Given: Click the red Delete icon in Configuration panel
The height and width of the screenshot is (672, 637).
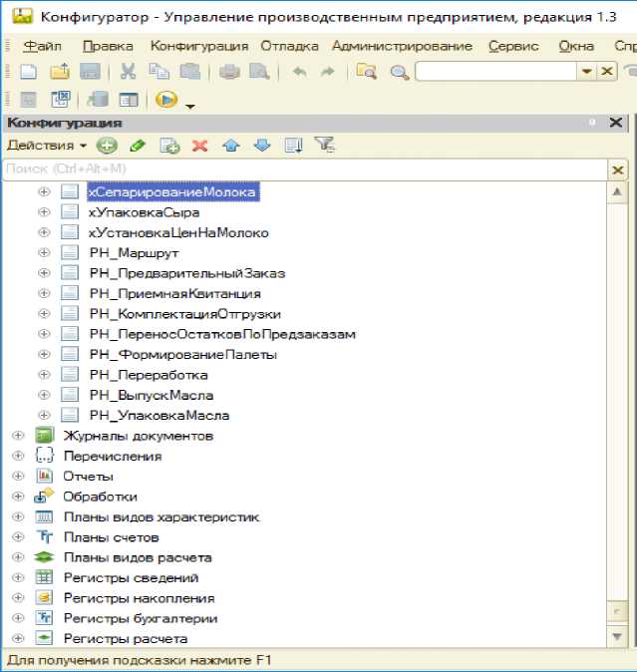Looking at the screenshot, I should 199,146.
